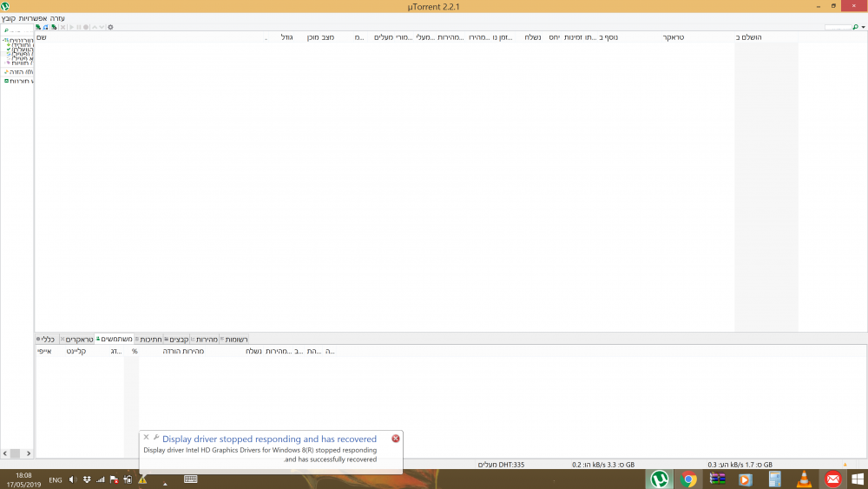Image resolution: width=868 pixels, height=489 pixels.
Task: Sort the torrent list by the גודל column
Action: pyautogui.click(x=286, y=37)
